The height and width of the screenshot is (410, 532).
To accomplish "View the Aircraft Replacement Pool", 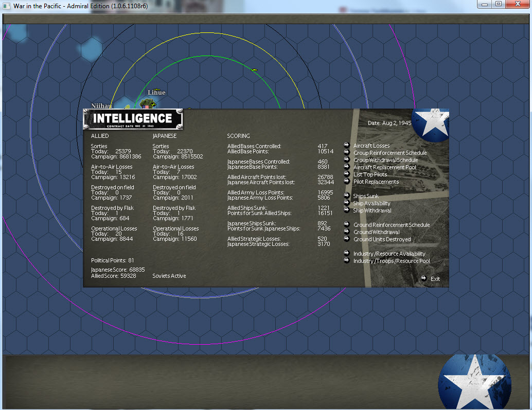I will [385, 167].
